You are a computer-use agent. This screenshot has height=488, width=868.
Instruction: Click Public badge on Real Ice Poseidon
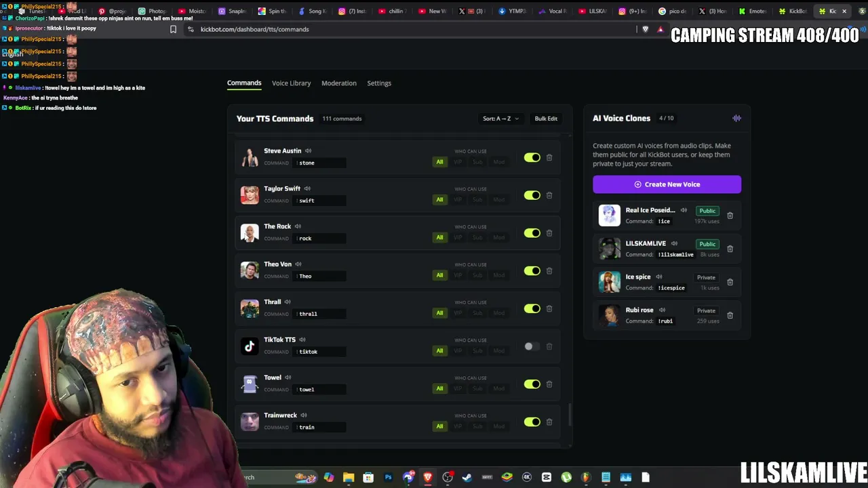[707, 211]
